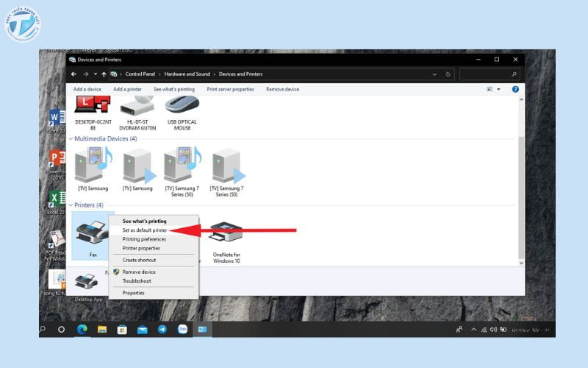This screenshot has height=368, width=588.
Task: Choose Set as default printer
Action: click(144, 230)
